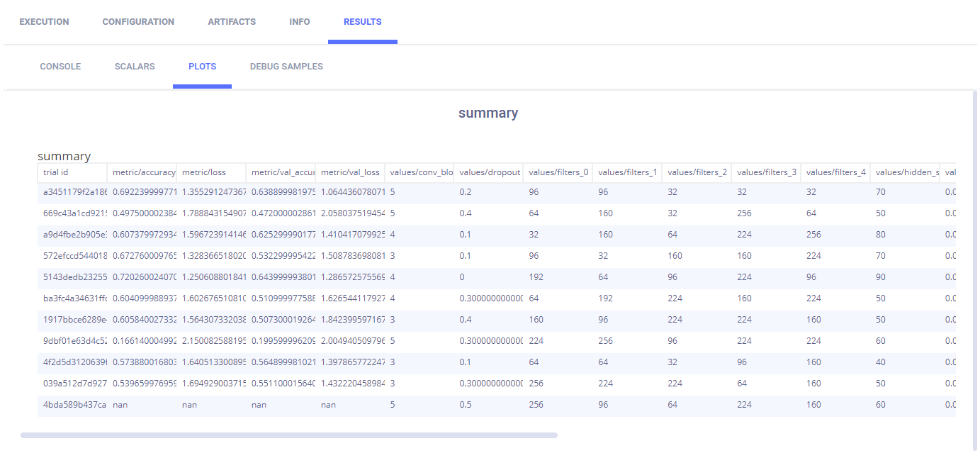The width and height of the screenshot is (980, 458).
Task: Click trial id cell starting with 5143dedb23255
Action: 74,277
